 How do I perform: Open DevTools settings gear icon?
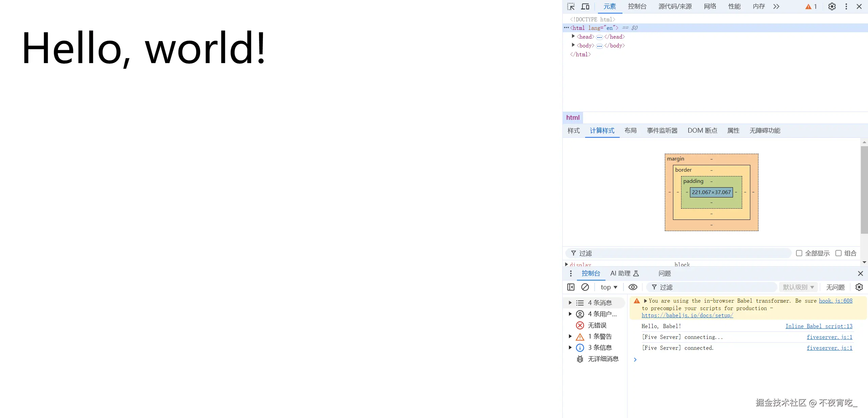pyautogui.click(x=832, y=6)
